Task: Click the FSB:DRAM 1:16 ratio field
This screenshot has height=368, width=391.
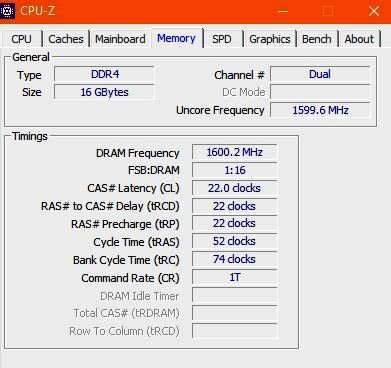Action: (235, 170)
